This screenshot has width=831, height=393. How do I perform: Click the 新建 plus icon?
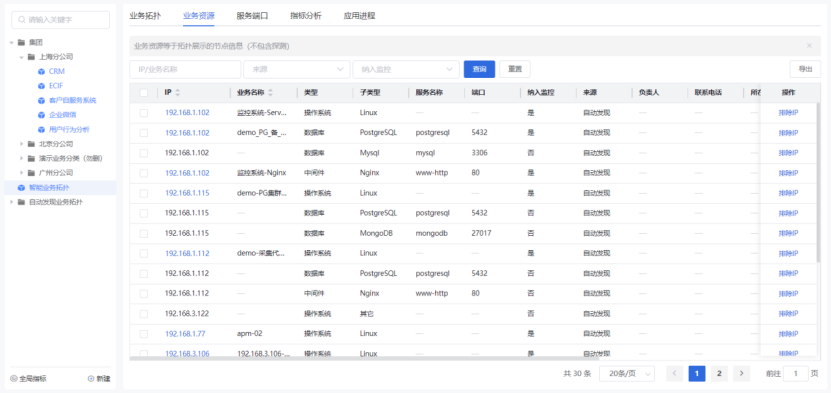[91, 379]
